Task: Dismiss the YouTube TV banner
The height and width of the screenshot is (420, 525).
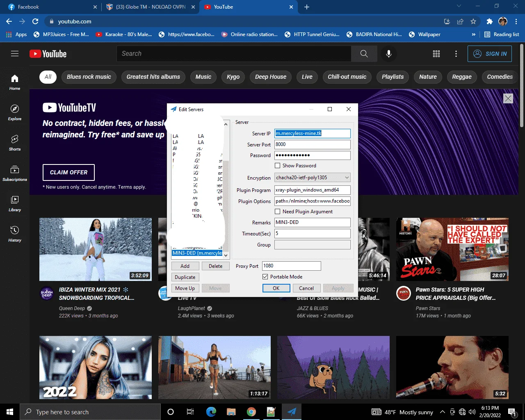Action: tap(508, 98)
